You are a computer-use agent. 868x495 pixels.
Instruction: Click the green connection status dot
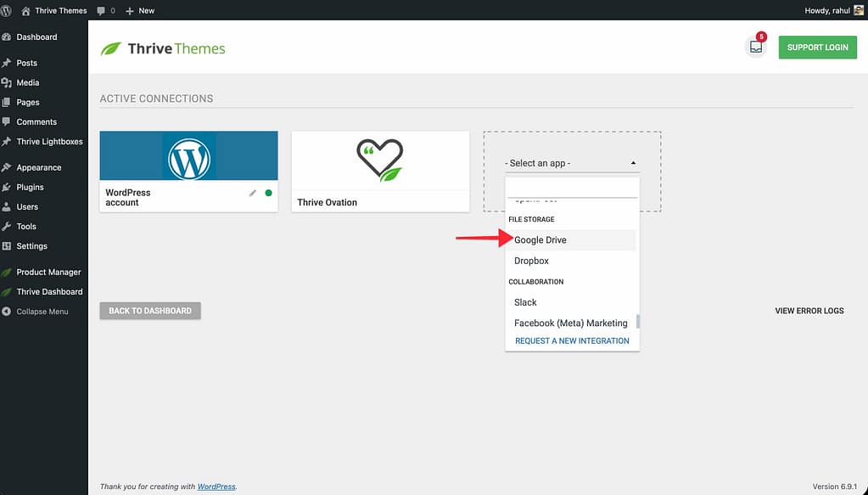269,193
